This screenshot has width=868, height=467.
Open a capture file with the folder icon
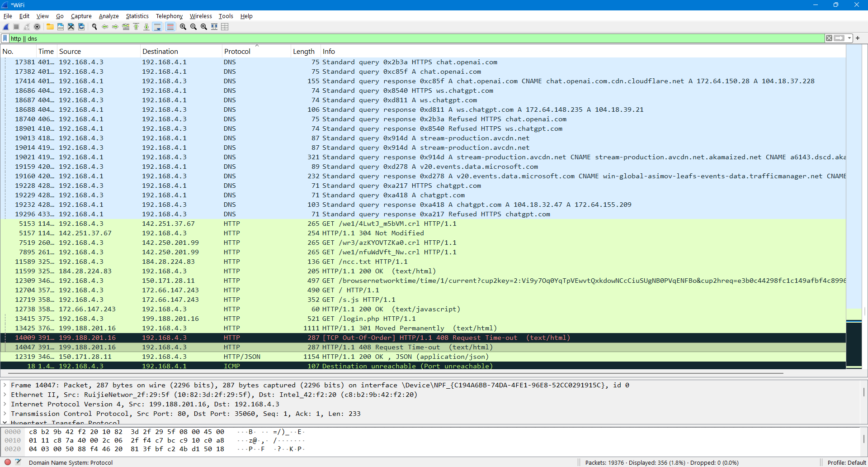click(50, 27)
